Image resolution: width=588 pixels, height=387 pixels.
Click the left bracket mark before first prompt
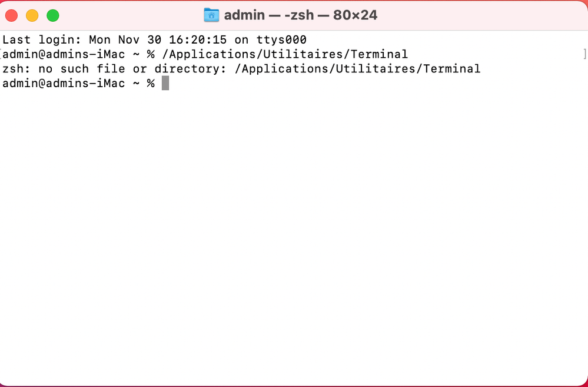click(2, 54)
